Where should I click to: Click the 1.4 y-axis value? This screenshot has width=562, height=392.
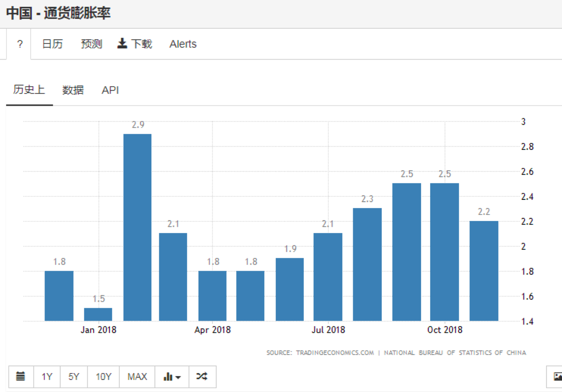[527, 322]
